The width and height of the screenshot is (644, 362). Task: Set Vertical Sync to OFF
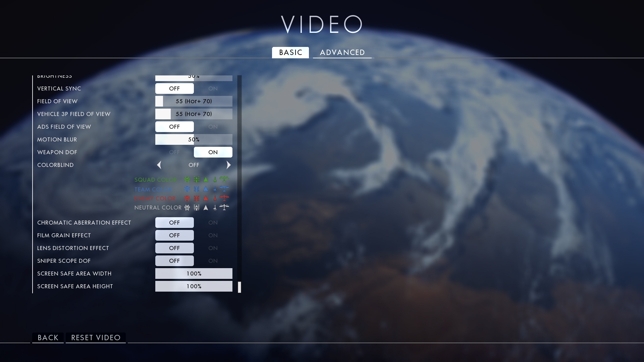pyautogui.click(x=174, y=88)
